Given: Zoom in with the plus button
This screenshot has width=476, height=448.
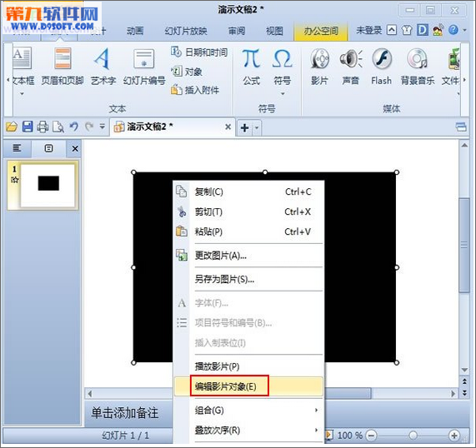Looking at the screenshot, I should tap(454, 436).
